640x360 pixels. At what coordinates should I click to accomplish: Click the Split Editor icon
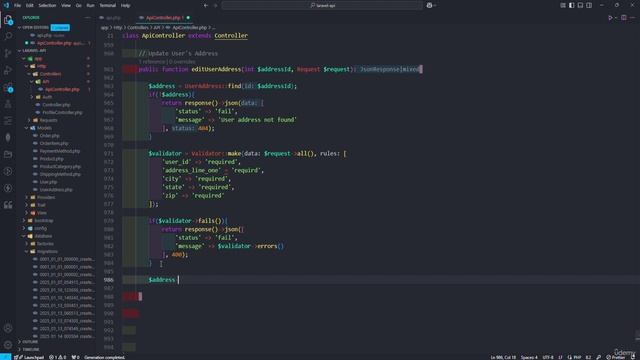[x=624, y=18]
